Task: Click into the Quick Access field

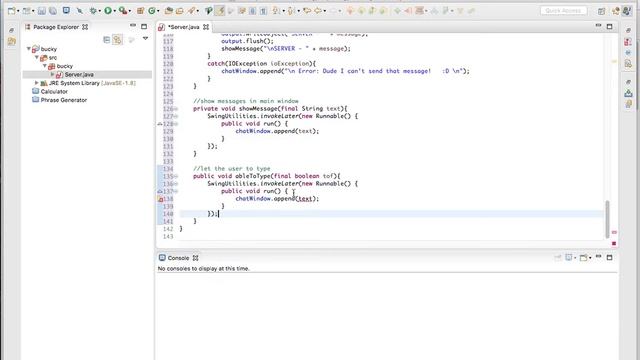Action: point(564,11)
